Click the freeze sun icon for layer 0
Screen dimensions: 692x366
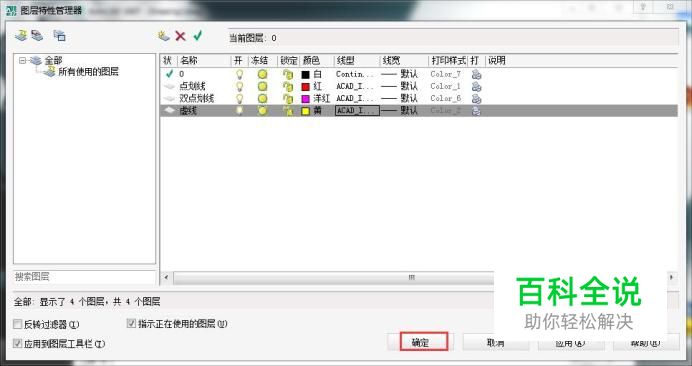coord(263,74)
